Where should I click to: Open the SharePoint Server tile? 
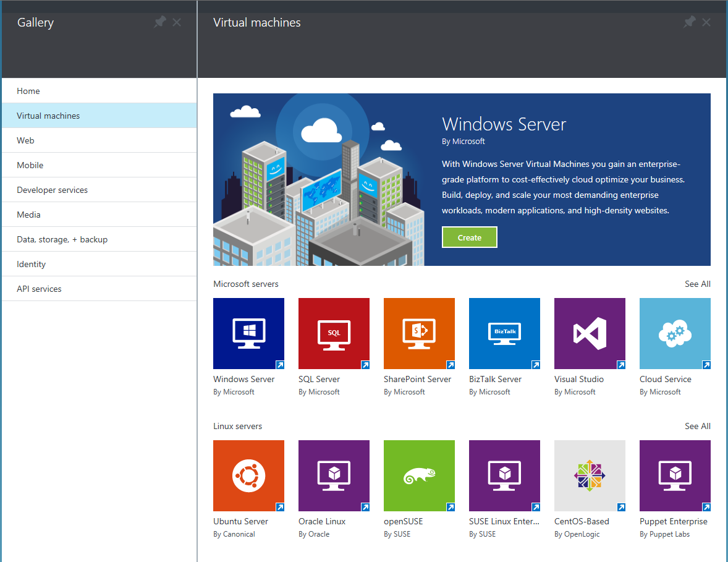click(419, 333)
